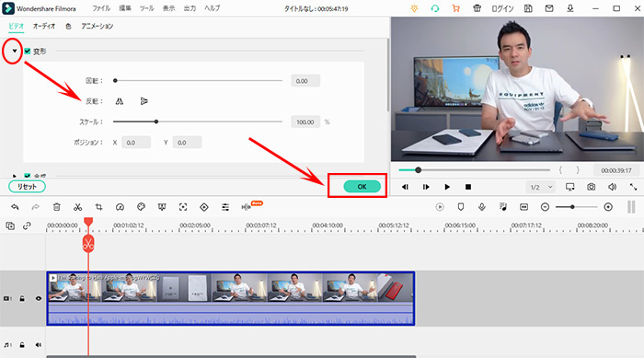Click the undo arrow in the timeline toolbar
Screen dimensions: 644x358
click(16, 207)
